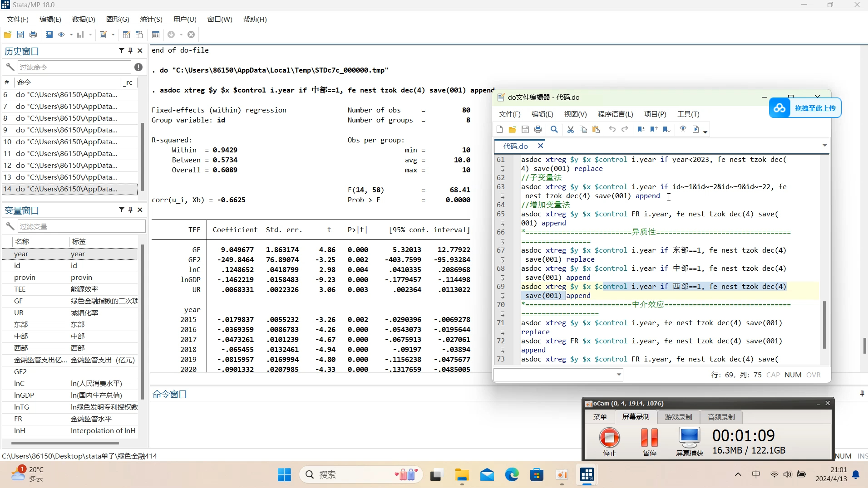868x488 pixels.
Task: Click the 屏幕捕获 button in oCam
Action: pyautogui.click(x=689, y=442)
